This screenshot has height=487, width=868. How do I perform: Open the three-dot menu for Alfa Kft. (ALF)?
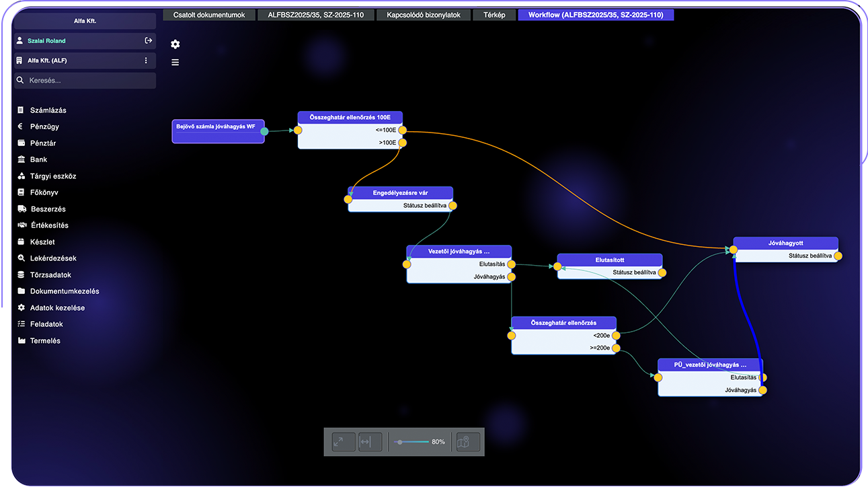[146, 61]
